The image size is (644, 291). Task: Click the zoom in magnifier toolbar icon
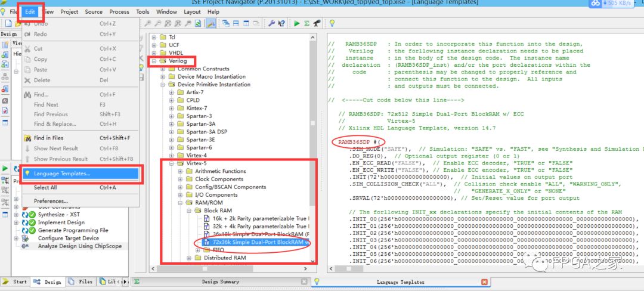pyautogui.click(x=148, y=23)
